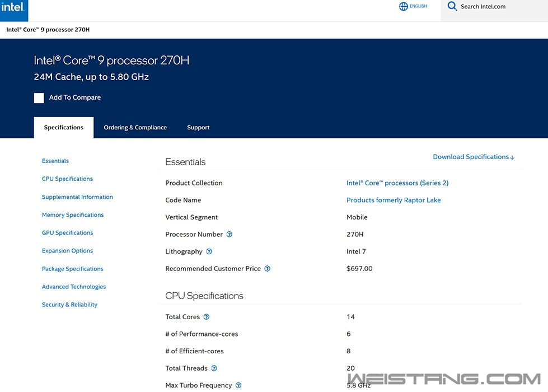
Task: Select the Mobile vertical segment value
Action: (357, 217)
